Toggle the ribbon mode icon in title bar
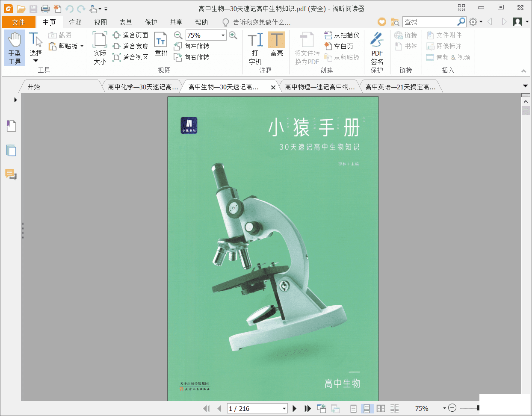 coord(461,8)
